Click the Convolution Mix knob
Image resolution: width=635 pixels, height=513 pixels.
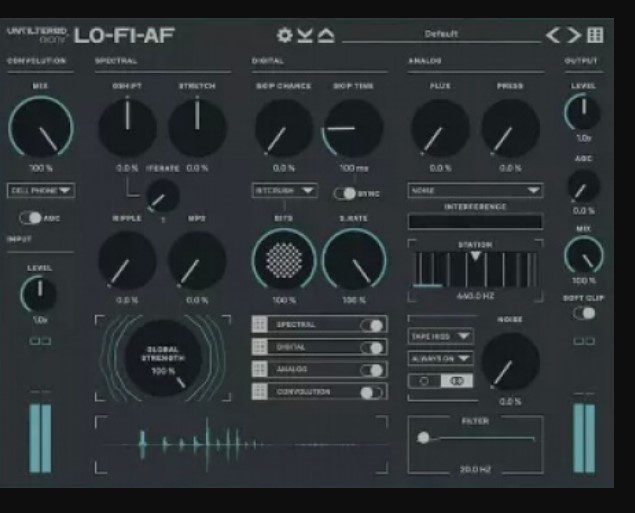click(41, 128)
